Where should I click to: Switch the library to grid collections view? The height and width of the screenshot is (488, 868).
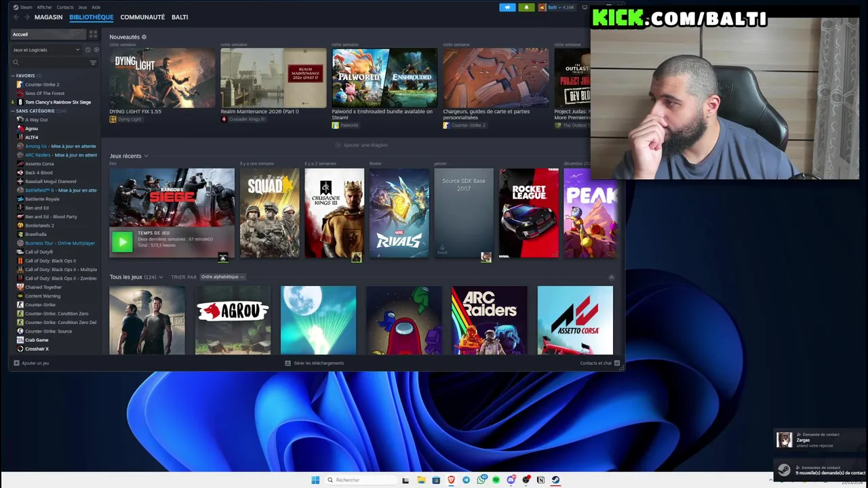[x=93, y=35]
